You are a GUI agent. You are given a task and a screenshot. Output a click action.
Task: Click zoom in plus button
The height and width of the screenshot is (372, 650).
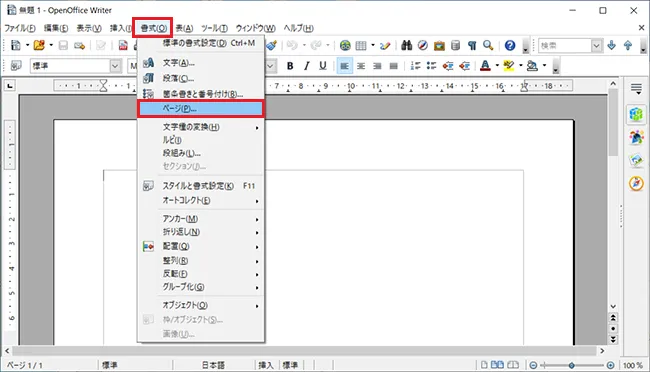(x=610, y=365)
